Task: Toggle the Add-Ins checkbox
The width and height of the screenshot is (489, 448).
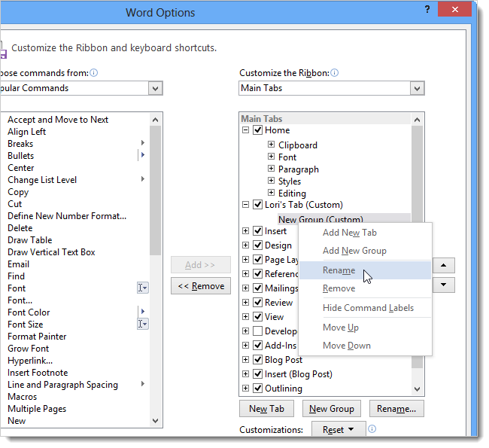Action: [257, 346]
